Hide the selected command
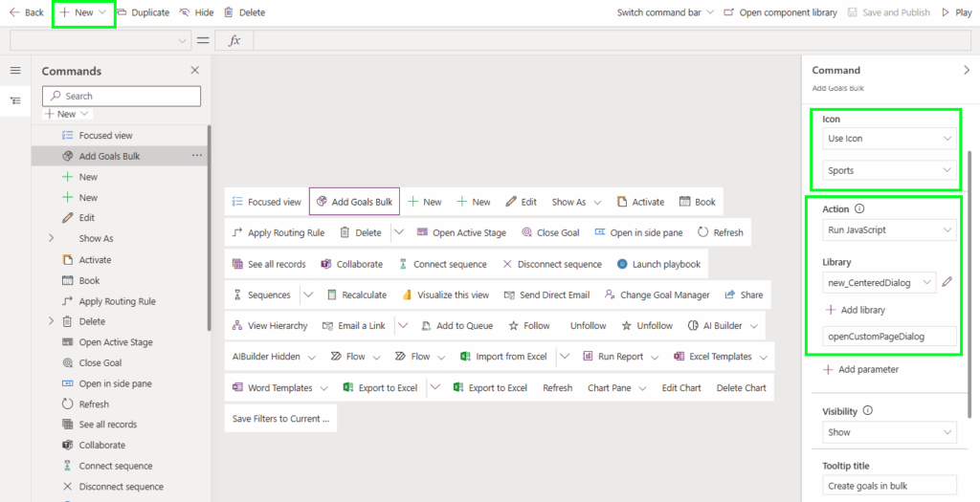Screen dimensions: 980x502 pyautogui.click(x=197, y=12)
